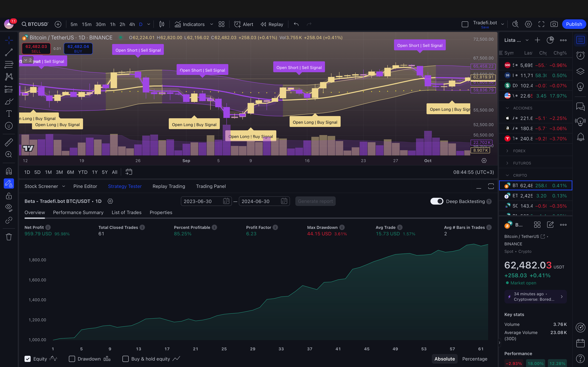Start bar Replay mode
Image resolution: width=588 pixels, height=367 pixels.
[272, 24]
